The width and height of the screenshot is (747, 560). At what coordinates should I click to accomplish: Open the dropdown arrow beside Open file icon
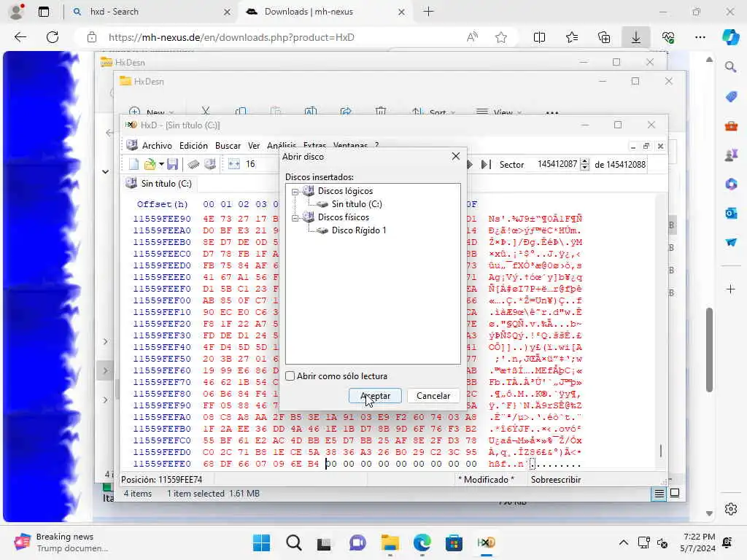click(x=161, y=164)
